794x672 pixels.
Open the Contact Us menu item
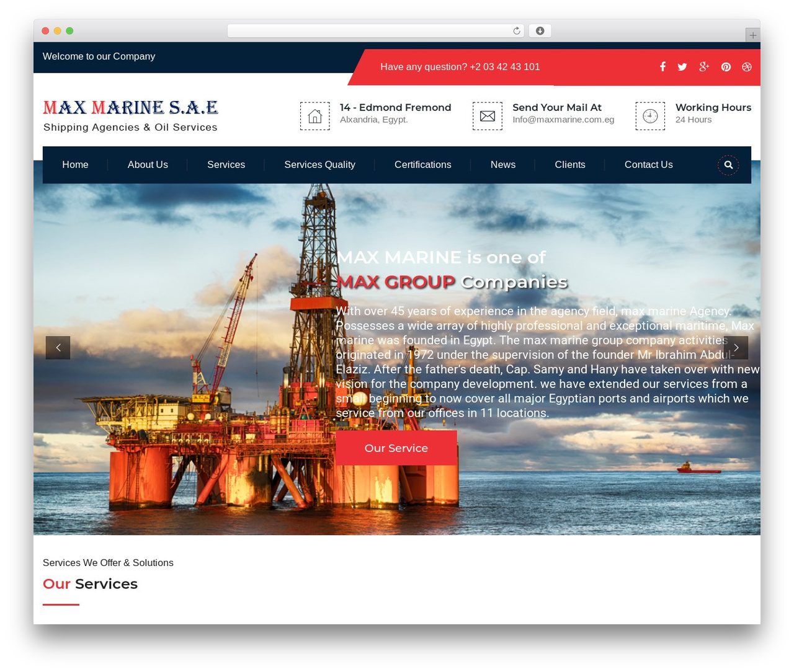(649, 165)
